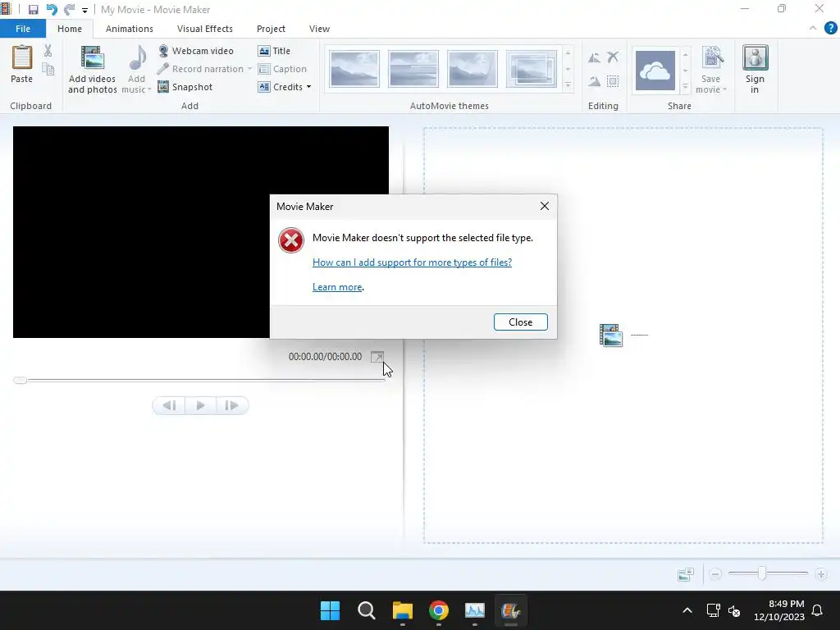840x630 pixels.
Task: Expand the Credits dropdown arrow
Action: click(x=308, y=87)
